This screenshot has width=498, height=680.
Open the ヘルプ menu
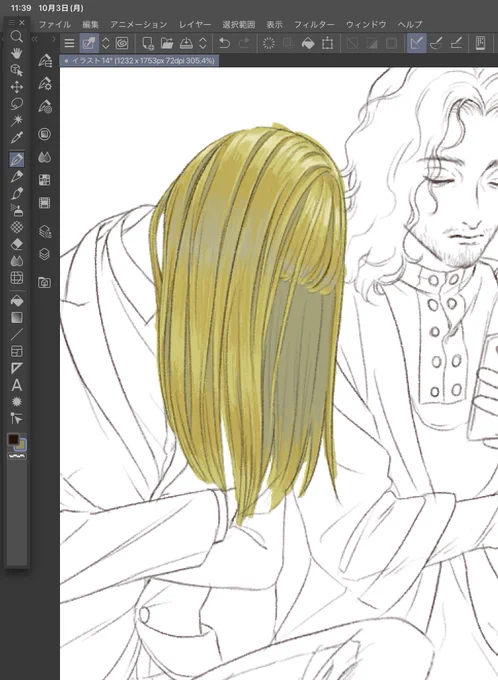point(410,24)
